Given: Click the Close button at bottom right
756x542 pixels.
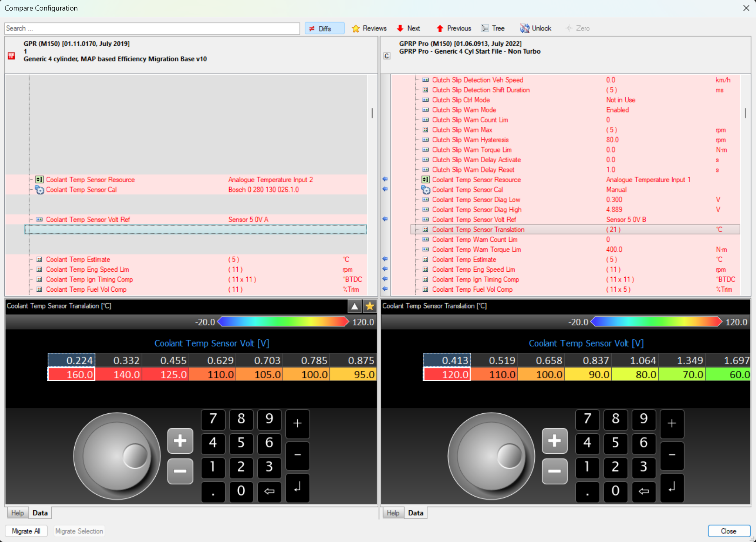Looking at the screenshot, I should coord(728,531).
